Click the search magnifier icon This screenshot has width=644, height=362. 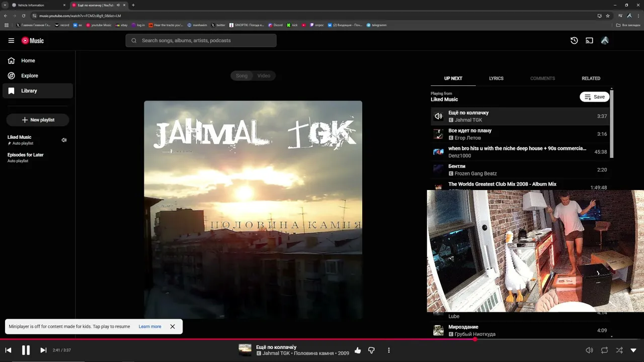coord(134,41)
